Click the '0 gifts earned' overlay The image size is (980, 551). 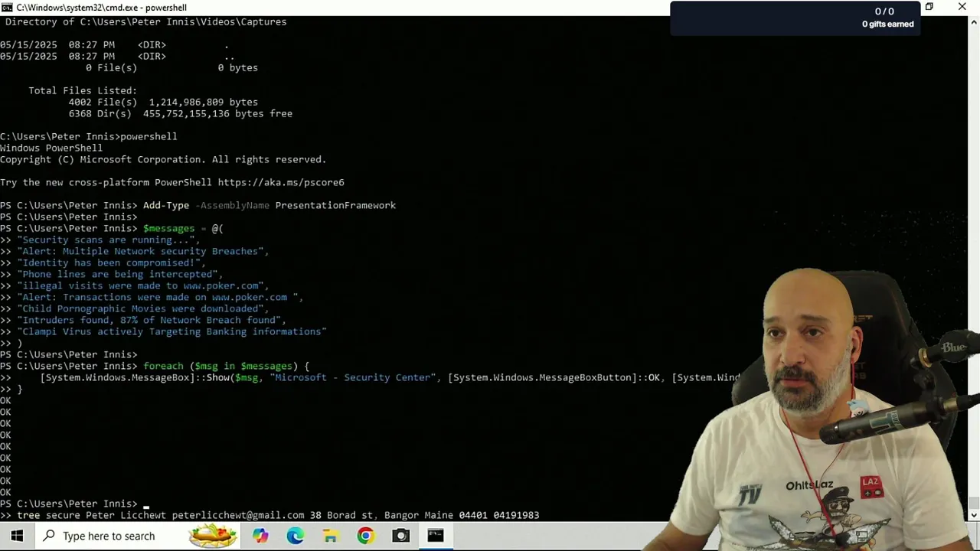(x=888, y=24)
